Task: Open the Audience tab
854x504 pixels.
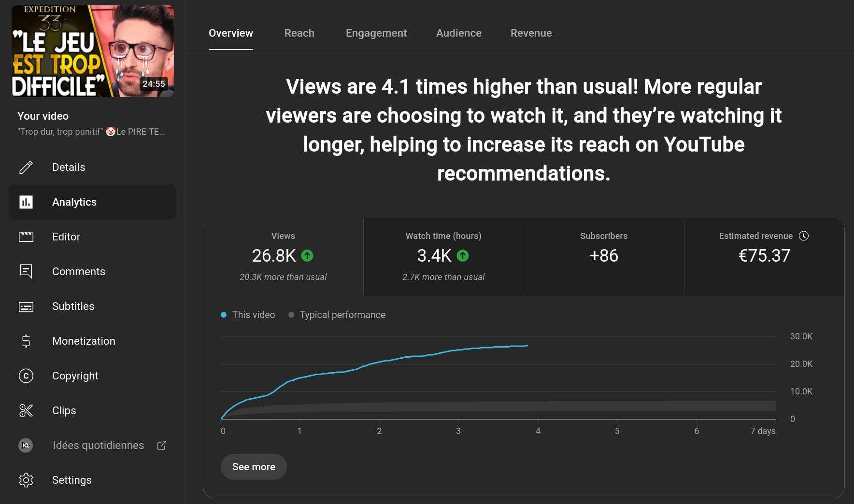Action: coord(459,33)
